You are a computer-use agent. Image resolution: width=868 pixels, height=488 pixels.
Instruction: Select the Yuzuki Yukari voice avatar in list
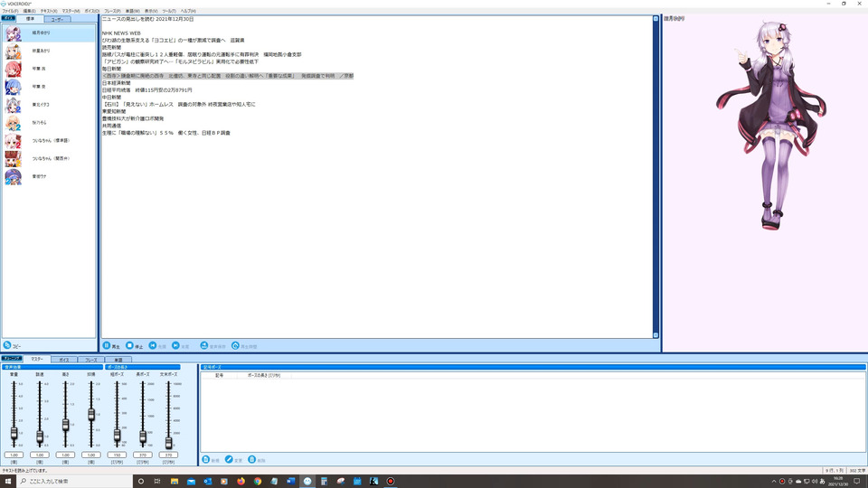[x=13, y=33]
